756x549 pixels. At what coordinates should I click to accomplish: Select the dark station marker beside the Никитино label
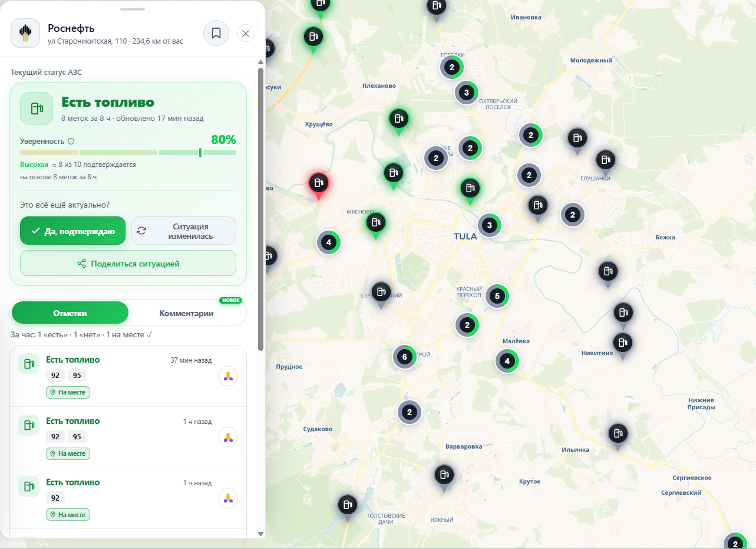pos(622,344)
